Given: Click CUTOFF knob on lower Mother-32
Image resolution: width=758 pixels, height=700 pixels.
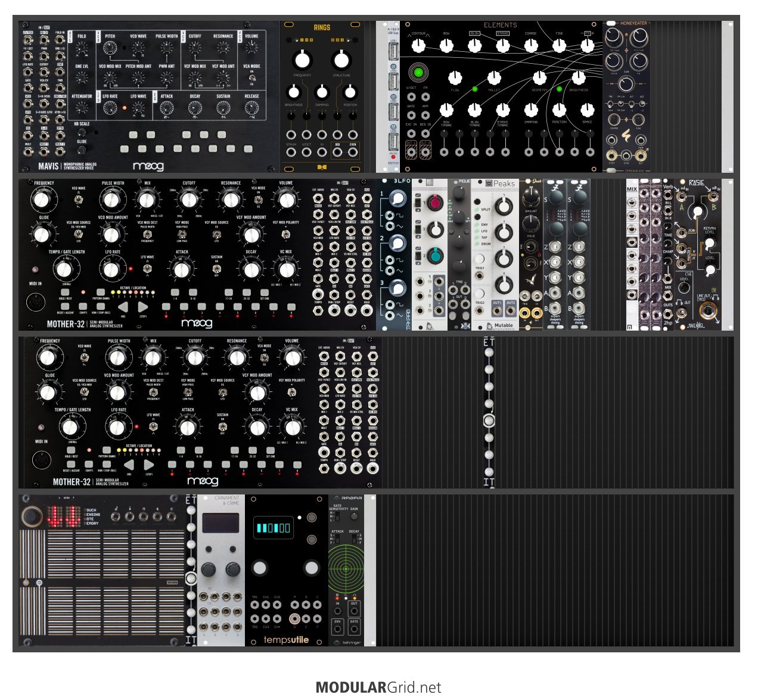Looking at the screenshot, I should tap(194, 358).
